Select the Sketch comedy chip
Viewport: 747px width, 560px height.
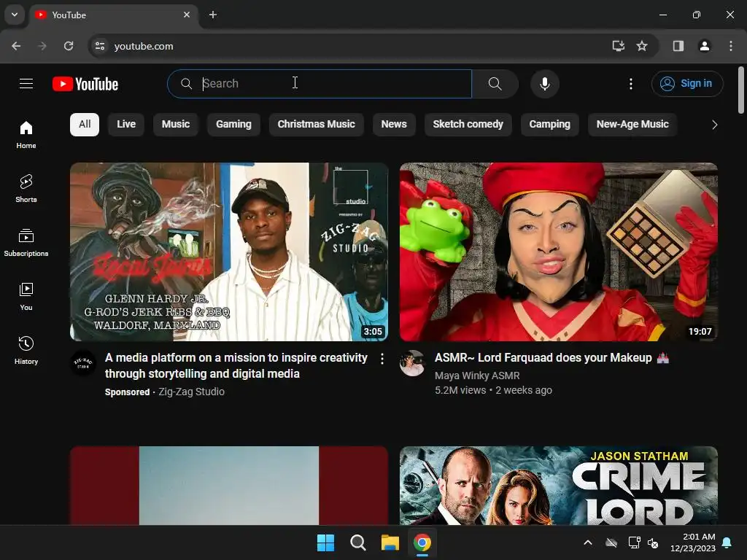click(468, 124)
